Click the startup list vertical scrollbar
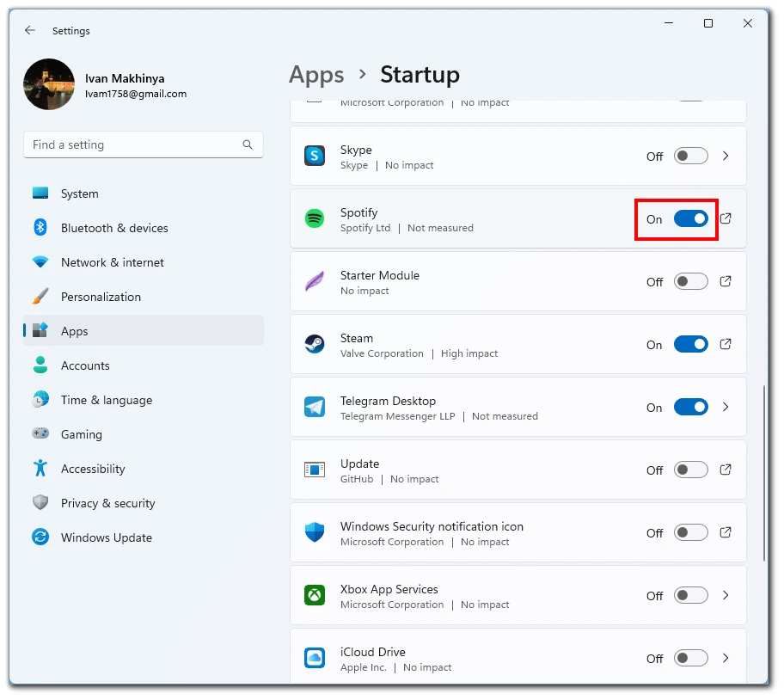784x700 pixels. (x=764, y=473)
